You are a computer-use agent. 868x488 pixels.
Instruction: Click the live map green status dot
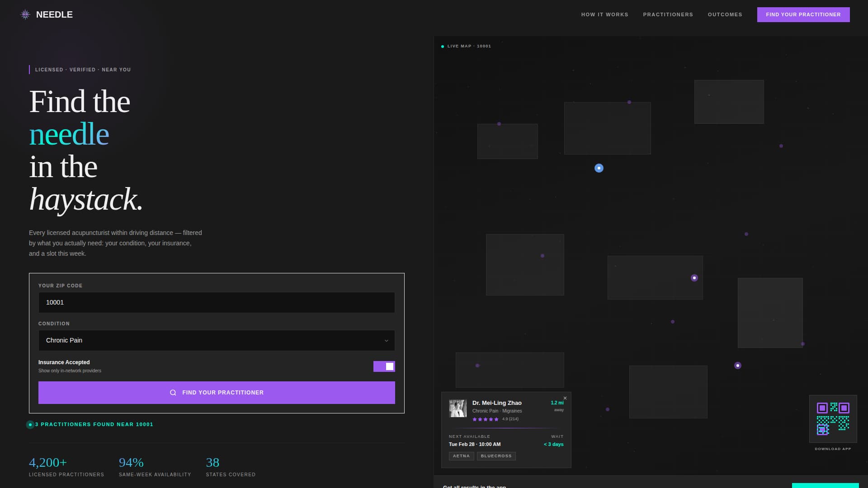point(443,47)
